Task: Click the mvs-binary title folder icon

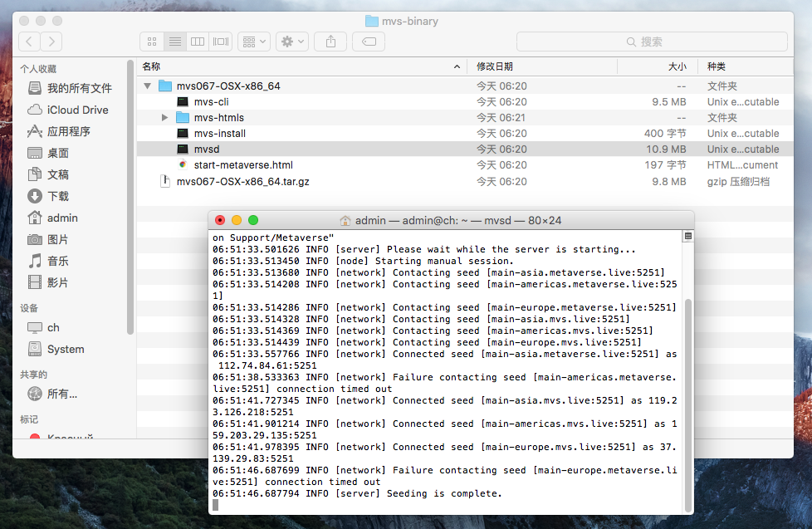Action: [x=371, y=22]
